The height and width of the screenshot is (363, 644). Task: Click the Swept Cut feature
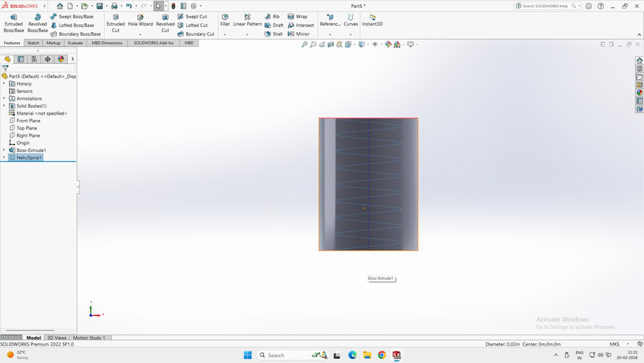192,17
